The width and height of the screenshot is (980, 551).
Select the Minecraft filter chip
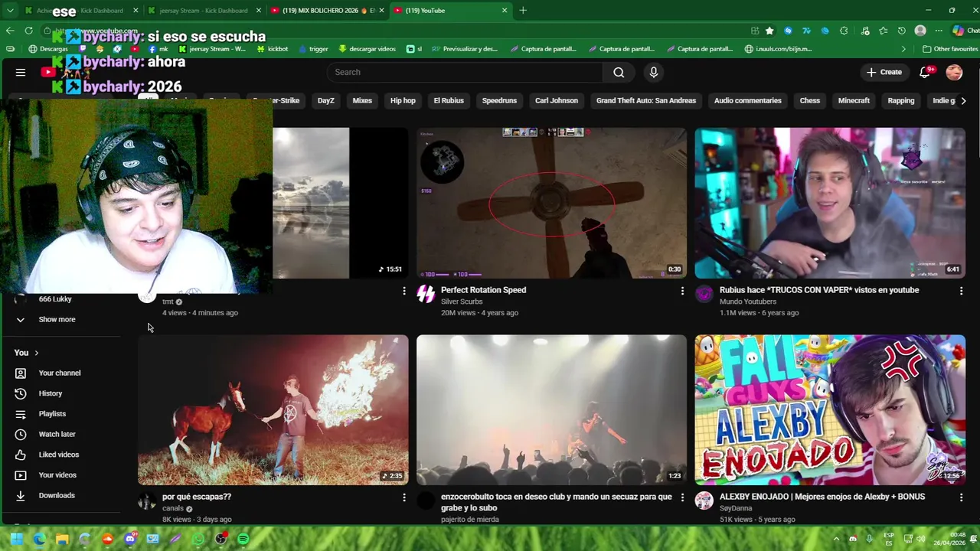pos(854,100)
